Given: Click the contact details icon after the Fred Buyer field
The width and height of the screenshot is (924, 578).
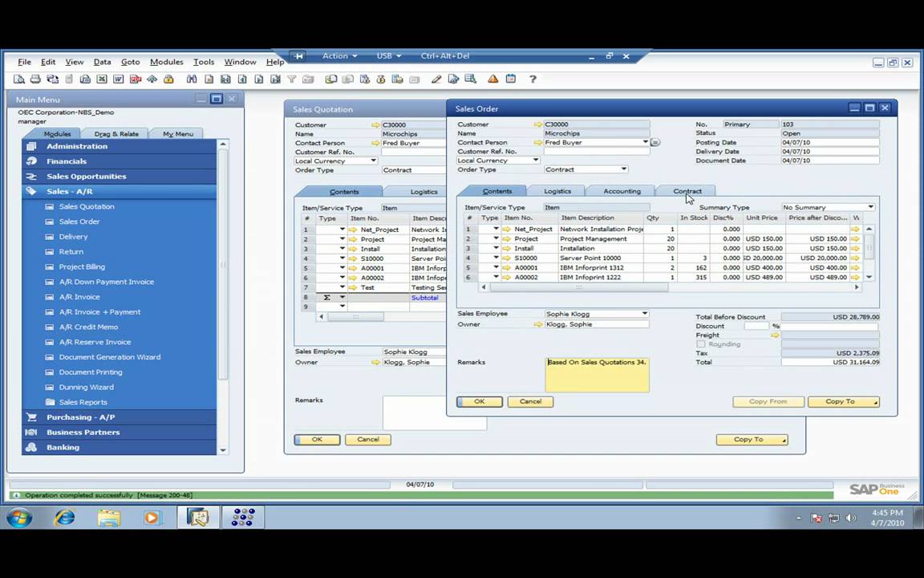Looking at the screenshot, I should pos(655,142).
